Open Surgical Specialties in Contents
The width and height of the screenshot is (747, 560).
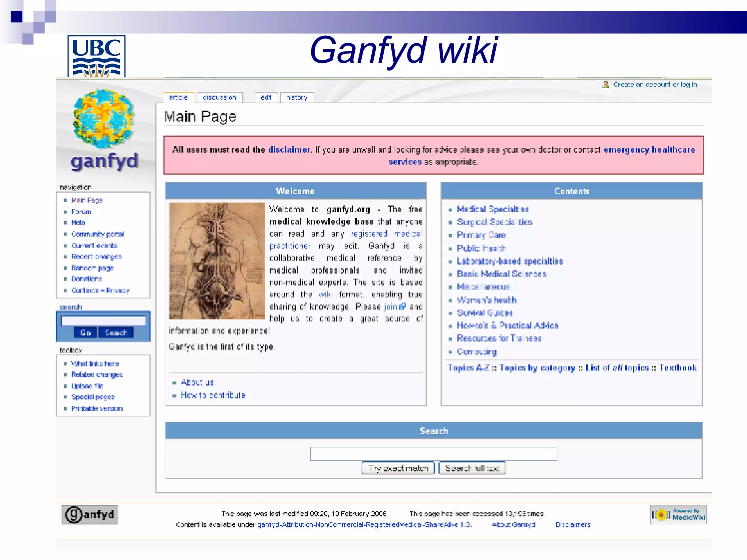point(495,222)
